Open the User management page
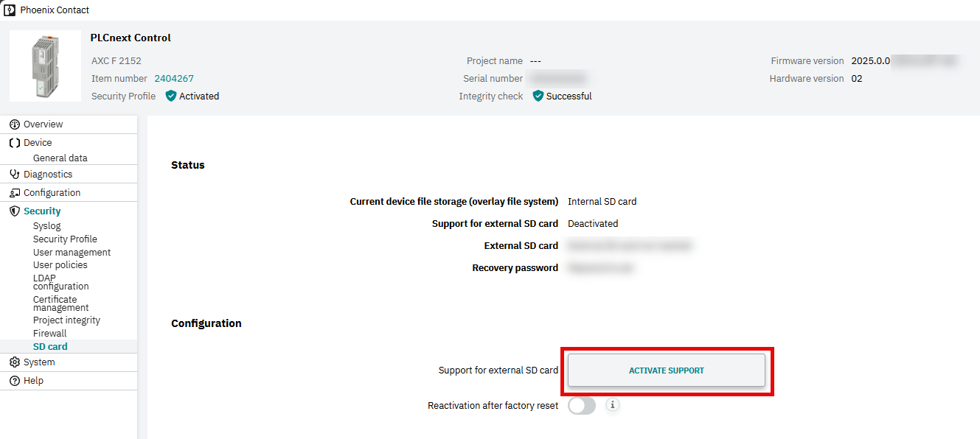980x439 pixels. pos(72,253)
